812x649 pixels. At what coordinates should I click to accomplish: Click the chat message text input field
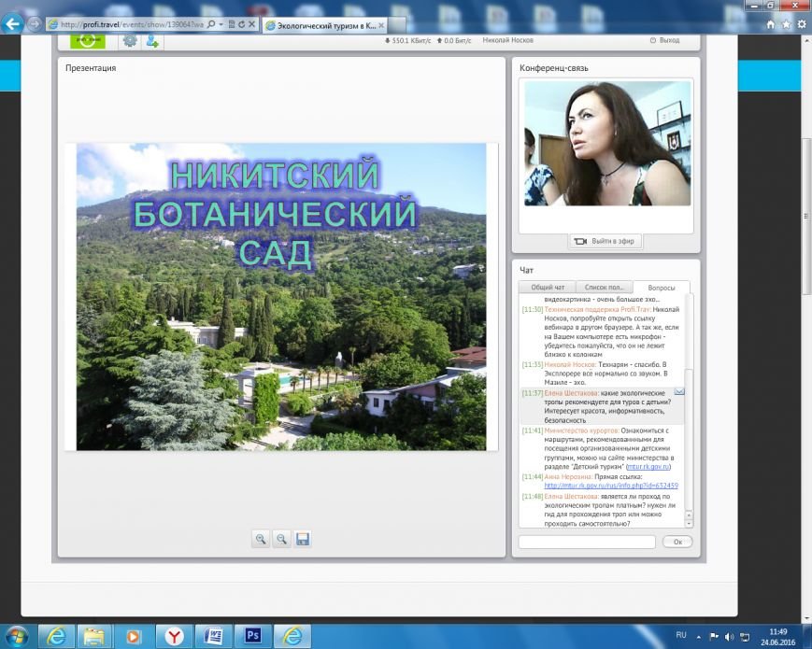pos(587,542)
